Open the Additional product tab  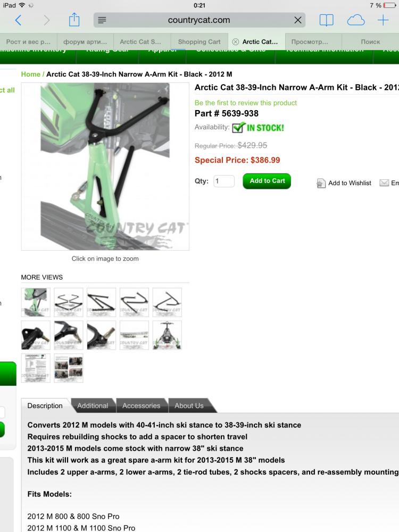(93, 405)
